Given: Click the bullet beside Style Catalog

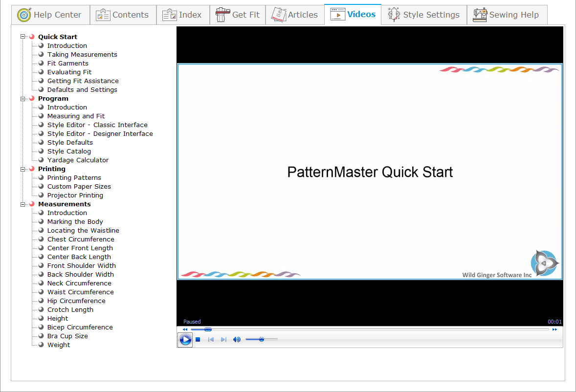Looking at the screenshot, I should coord(41,151).
